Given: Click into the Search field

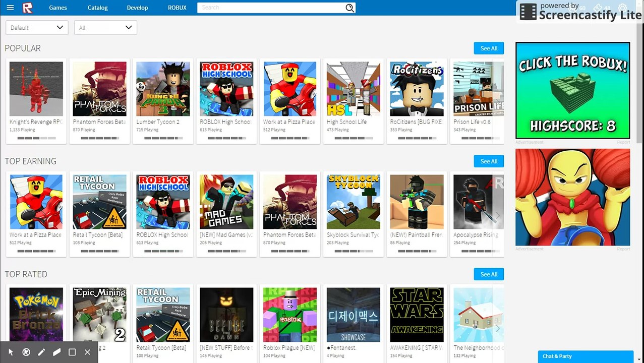Looking at the screenshot, I should (x=271, y=8).
